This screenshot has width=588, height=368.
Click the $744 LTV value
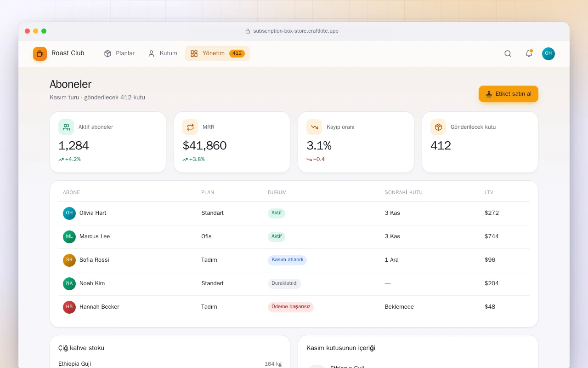tap(492, 236)
